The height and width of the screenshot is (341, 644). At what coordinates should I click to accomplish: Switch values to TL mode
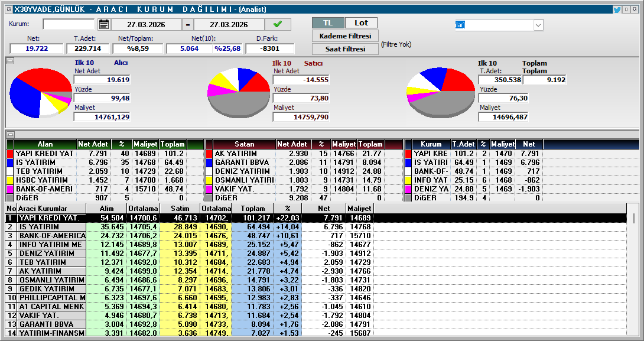pos(328,22)
